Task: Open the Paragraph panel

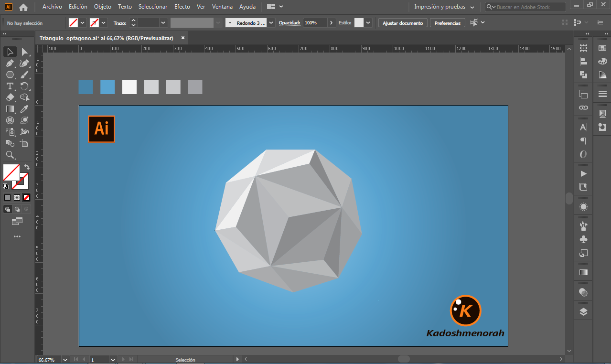Action: point(583,141)
